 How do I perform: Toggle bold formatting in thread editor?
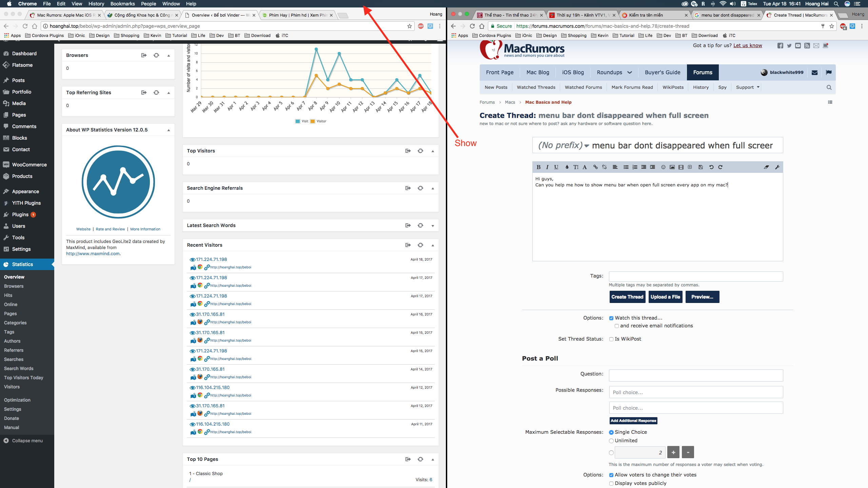pos(538,167)
